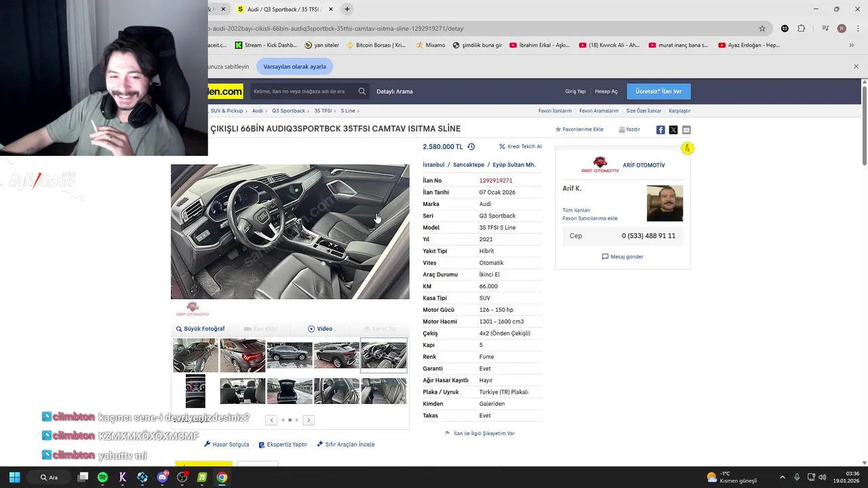This screenshot has width=868, height=488.
Task: Report listing via İlan ile İlgili Şikayetim Var
Action: 479,433
